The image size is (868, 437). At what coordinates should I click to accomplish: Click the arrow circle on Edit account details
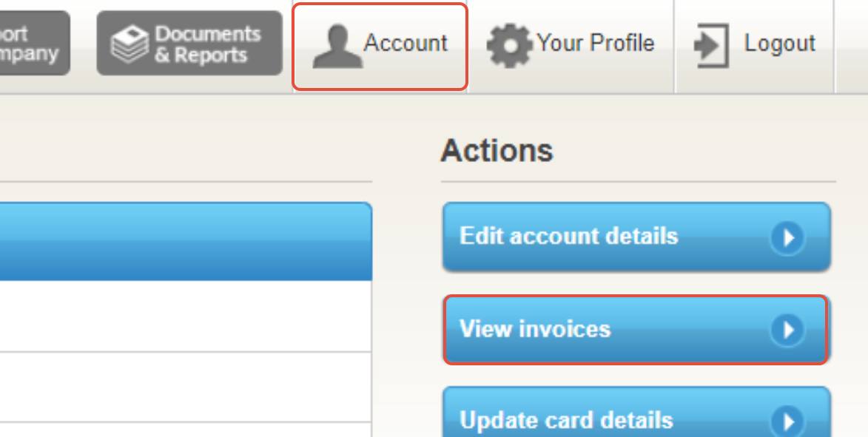pos(787,238)
